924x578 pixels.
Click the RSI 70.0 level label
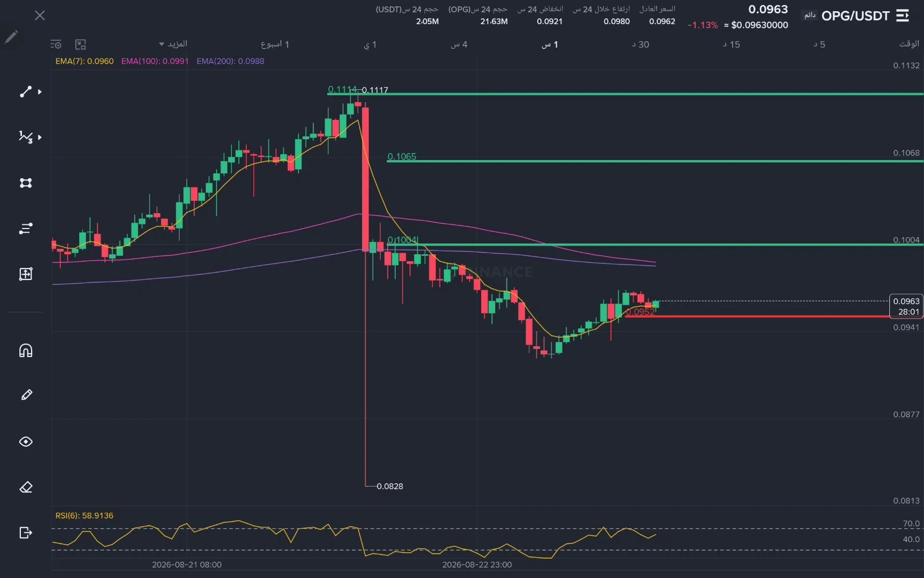coord(911,523)
